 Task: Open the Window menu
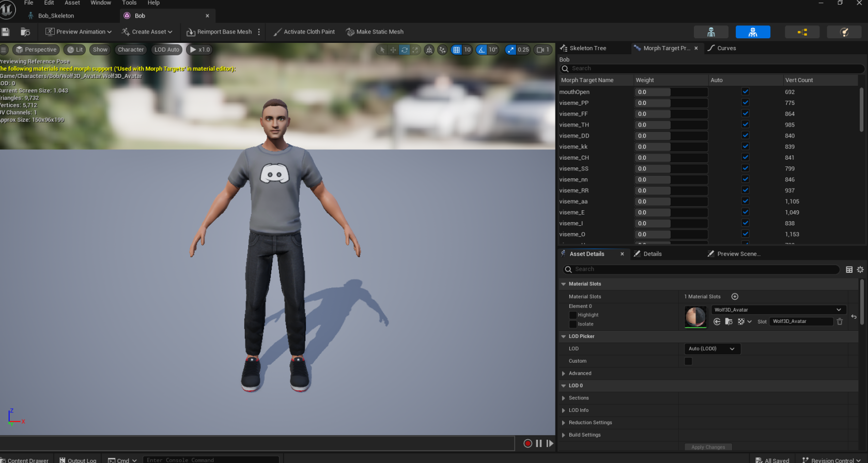click(101, 3)
